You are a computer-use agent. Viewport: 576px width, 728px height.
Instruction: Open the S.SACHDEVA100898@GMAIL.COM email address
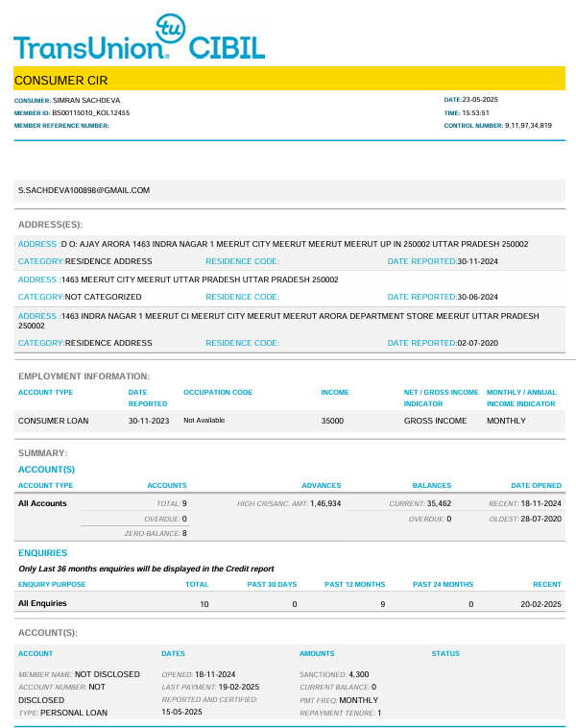[x=84, y=190]
